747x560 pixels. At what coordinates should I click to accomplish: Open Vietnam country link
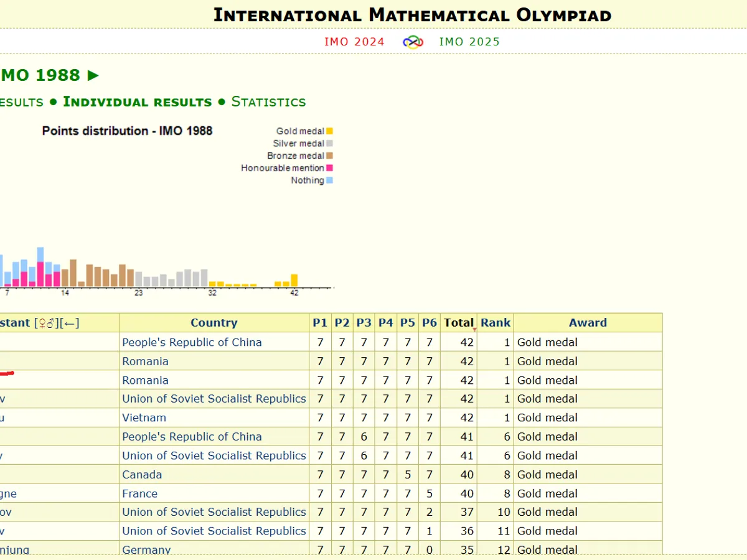[144, 418]
